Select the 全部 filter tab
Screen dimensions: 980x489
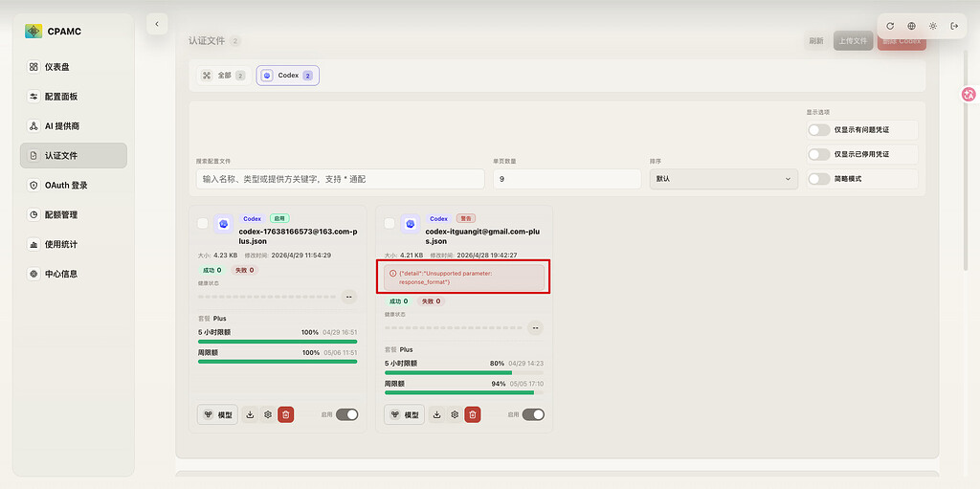coord(223,75)
